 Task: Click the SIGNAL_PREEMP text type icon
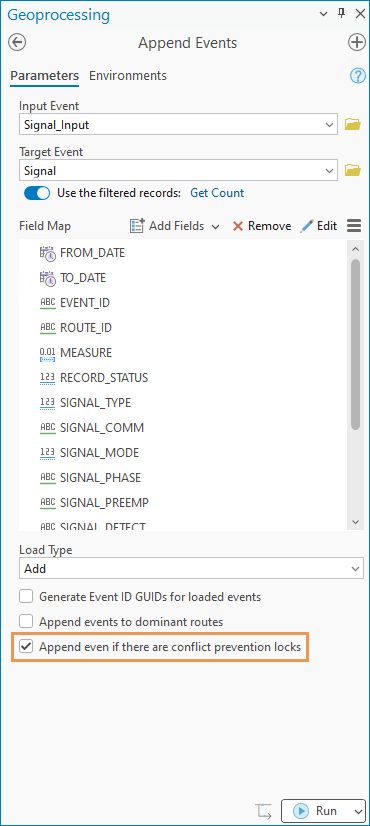click(47, 503)
